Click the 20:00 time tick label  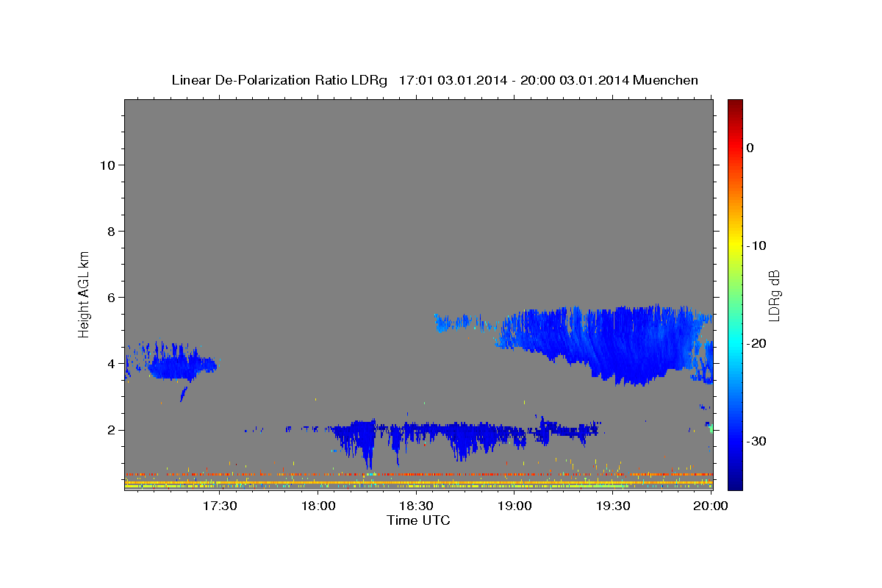[x=711, y=506]
